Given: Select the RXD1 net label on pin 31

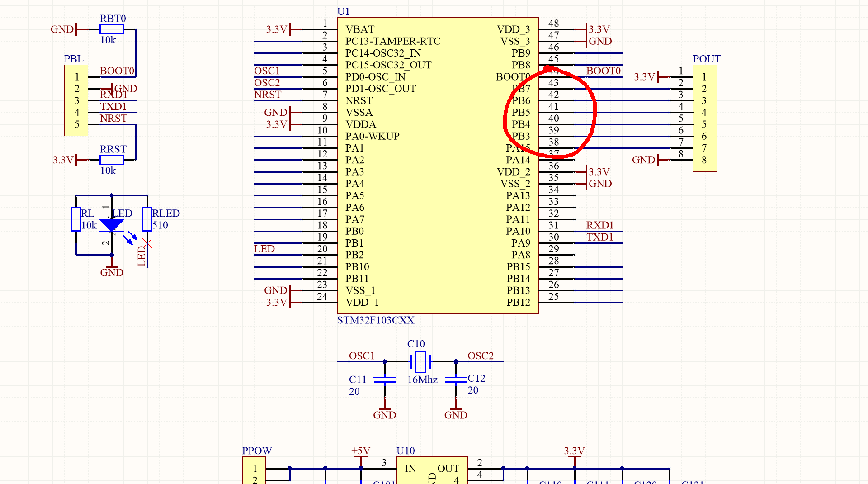Looking at the screenshot, I should pyautogui.click(x=599, y=225).
